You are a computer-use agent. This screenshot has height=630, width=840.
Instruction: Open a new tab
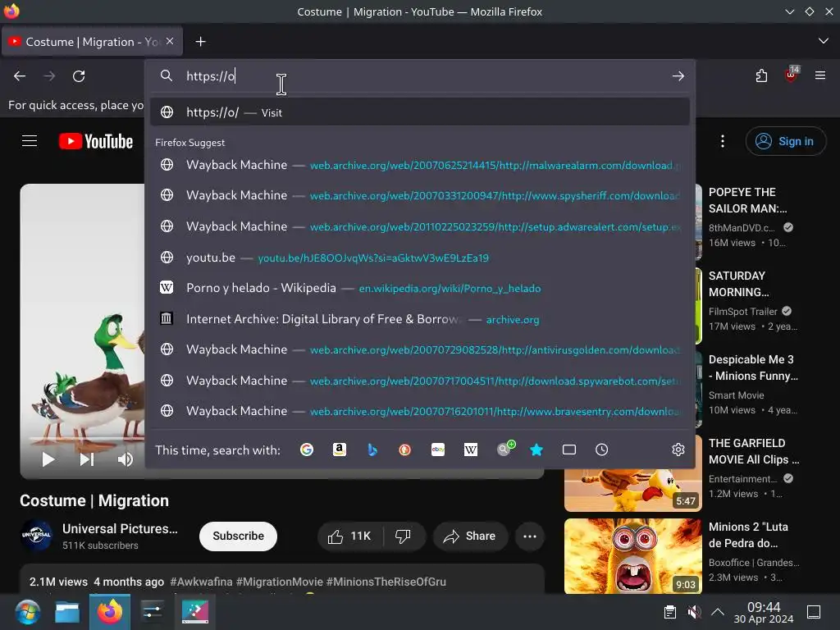(x=200, y=42)
